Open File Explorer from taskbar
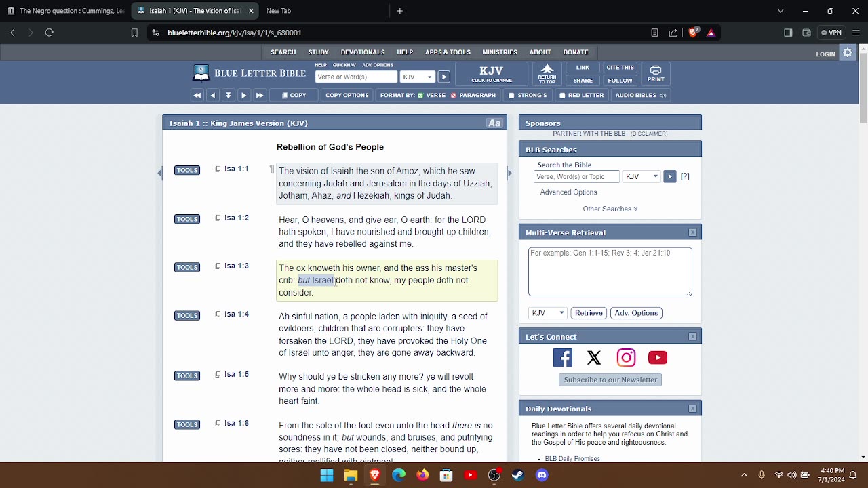This screenshot has width=868, height=488. (x=351, y=475)
